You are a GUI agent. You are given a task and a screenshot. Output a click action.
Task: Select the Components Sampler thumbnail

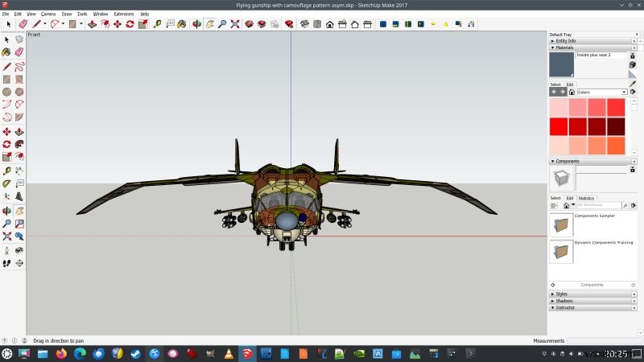click(x=561, y=224)
